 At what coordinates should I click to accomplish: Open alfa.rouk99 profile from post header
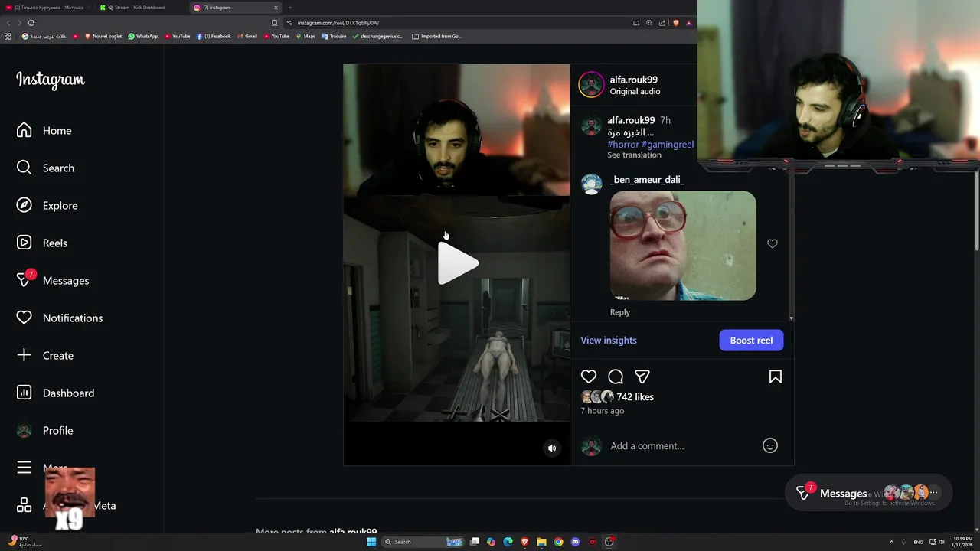coord(633,80)
